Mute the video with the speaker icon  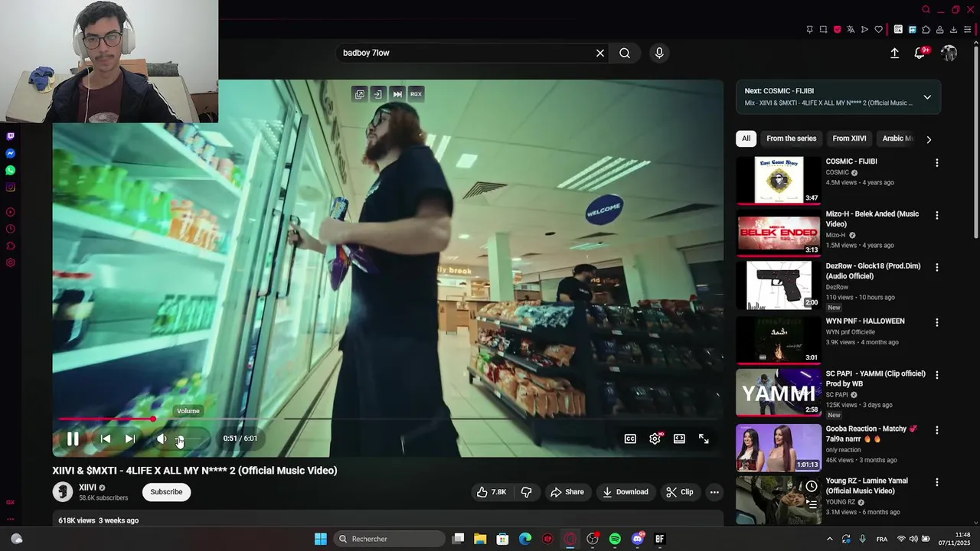click(x=162, y=439)
